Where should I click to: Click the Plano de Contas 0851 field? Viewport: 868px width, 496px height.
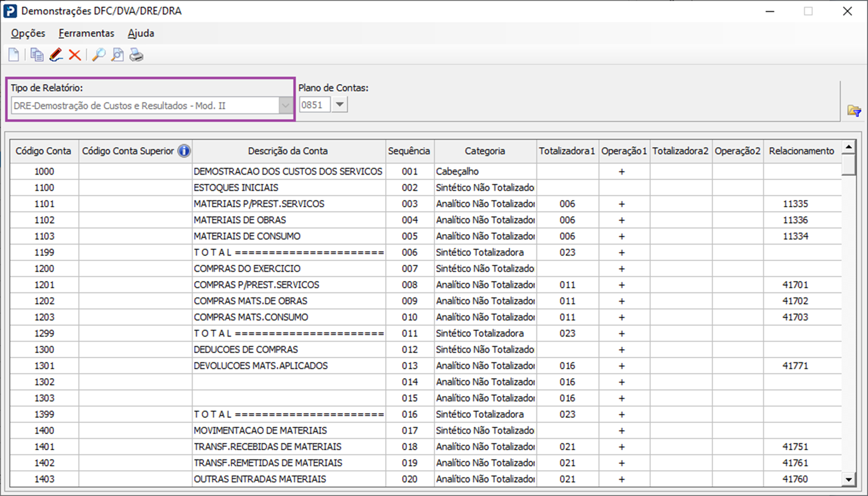pyautogui.click(x=315, y=105)
